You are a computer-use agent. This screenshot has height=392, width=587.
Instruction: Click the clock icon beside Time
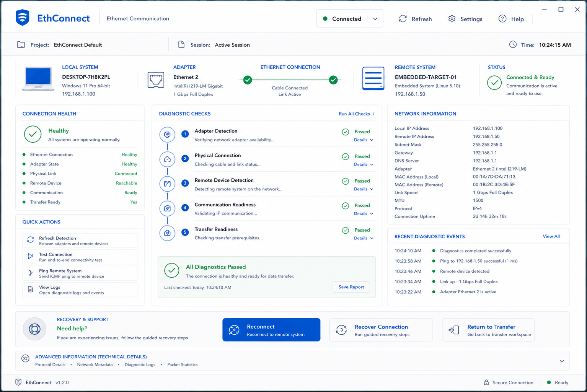pos(513,44)
